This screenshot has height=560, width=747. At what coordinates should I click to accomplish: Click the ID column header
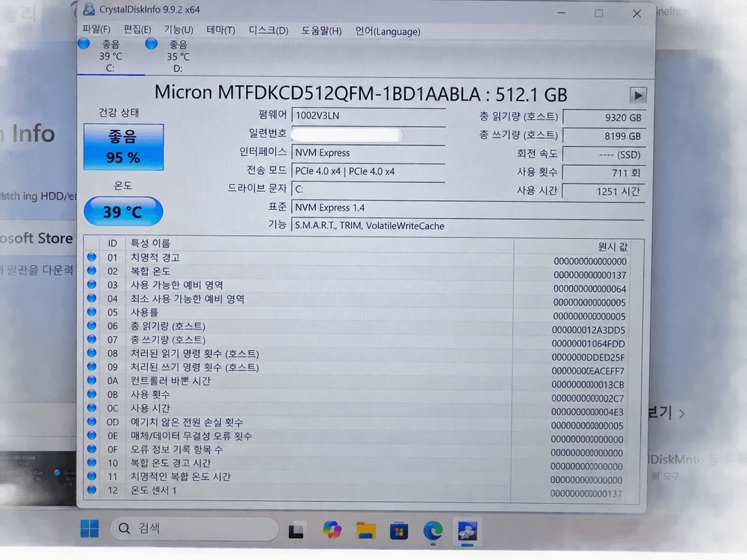coord(113,243)
